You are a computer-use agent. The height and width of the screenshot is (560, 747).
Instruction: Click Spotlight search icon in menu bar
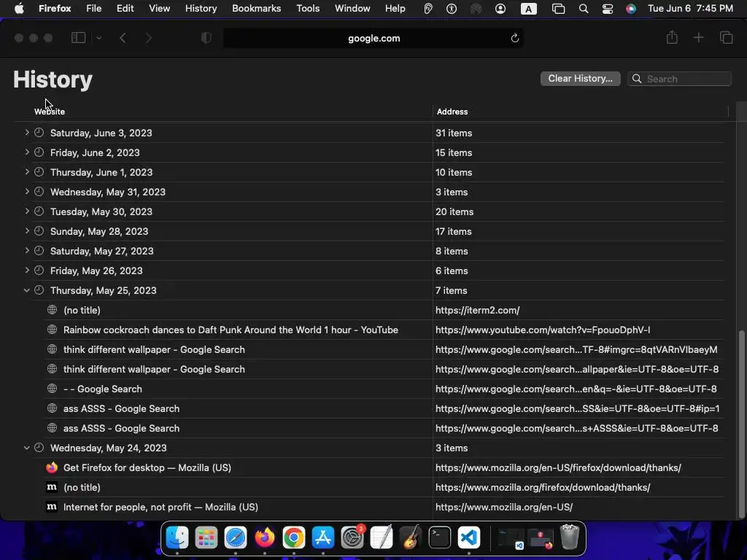(x=583, y=9)
